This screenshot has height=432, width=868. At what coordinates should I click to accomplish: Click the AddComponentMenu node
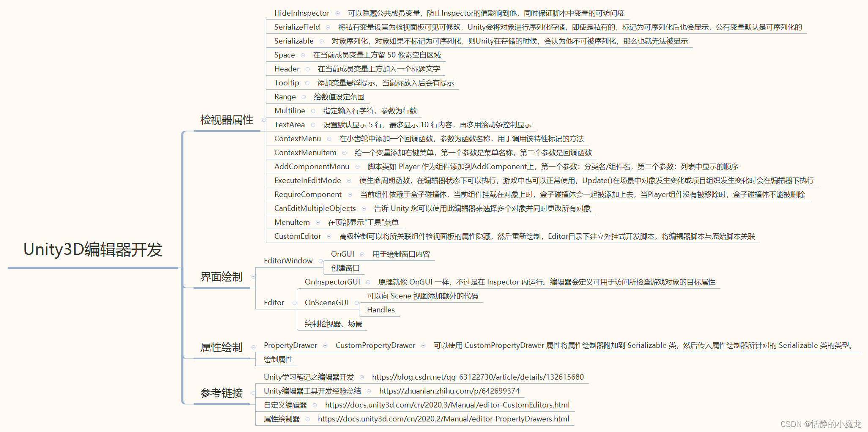click(312, 167)
